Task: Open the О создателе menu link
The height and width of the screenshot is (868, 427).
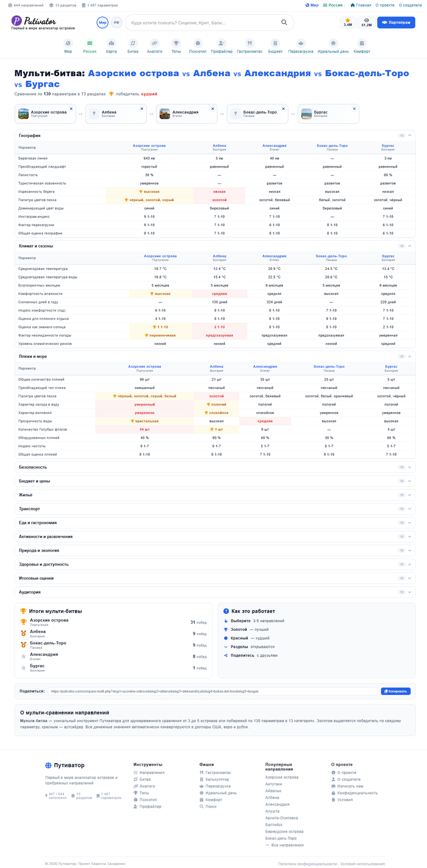Action: (x=409, y=5)
